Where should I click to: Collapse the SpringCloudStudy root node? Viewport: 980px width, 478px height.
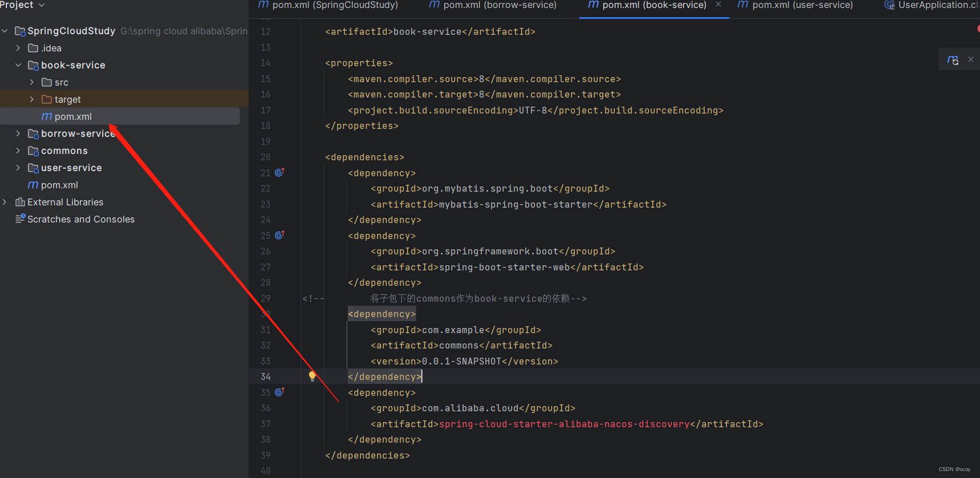point(5,31)
